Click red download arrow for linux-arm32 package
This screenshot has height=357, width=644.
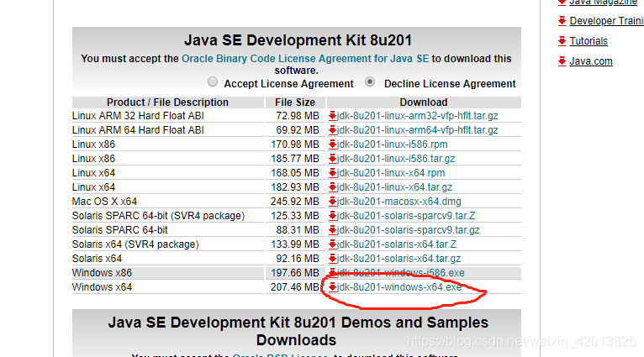[332, 116]
